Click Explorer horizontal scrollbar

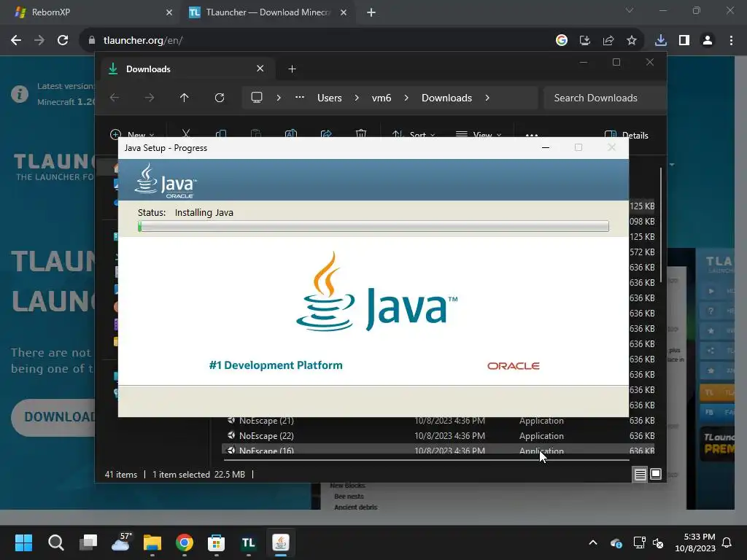click(426, 460)
